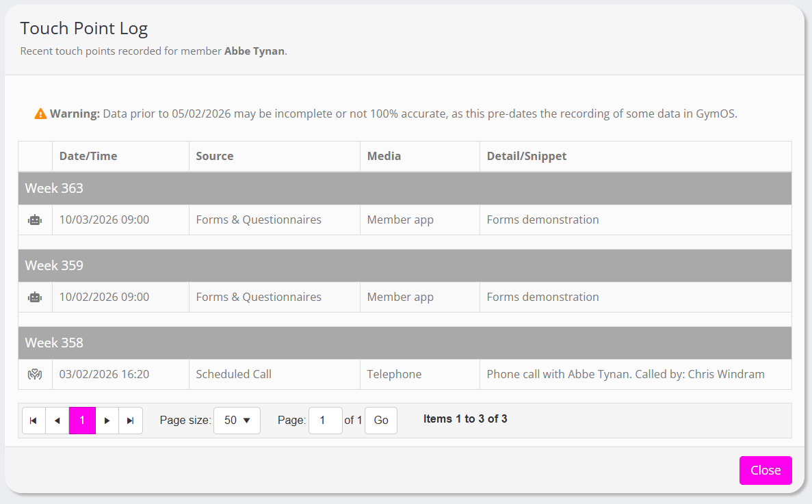Click the Page number input field

point(325,421)
